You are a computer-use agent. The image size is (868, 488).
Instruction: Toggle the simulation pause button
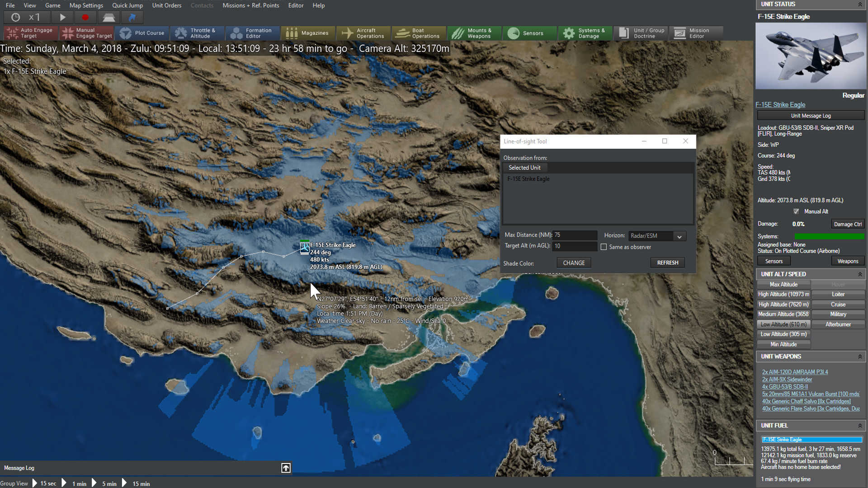(62, 17)
